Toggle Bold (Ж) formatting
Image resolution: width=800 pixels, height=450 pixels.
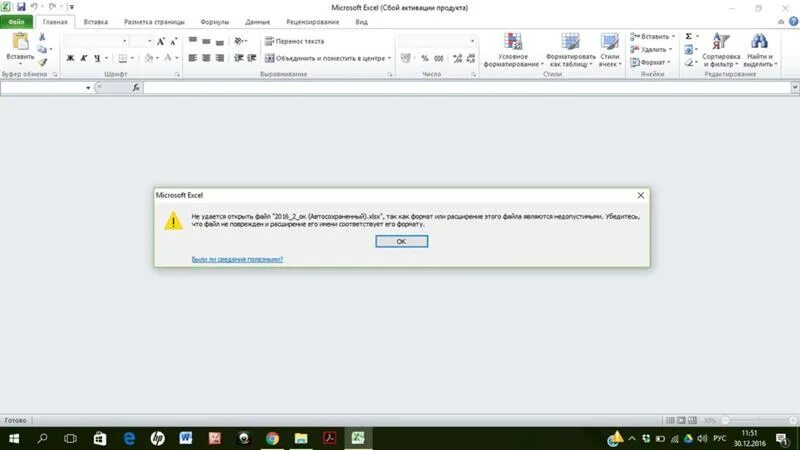(70, 58)
